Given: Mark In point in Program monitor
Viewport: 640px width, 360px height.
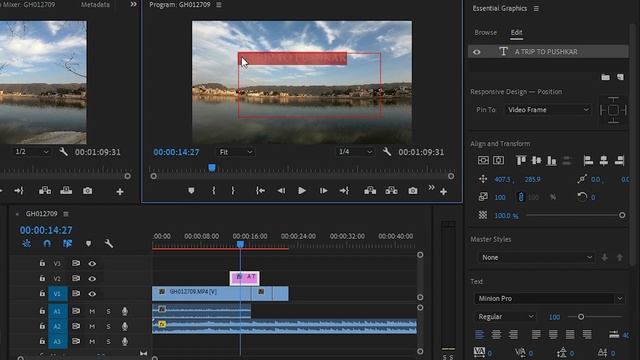Looking at the screenshot, I should (213, 191).
